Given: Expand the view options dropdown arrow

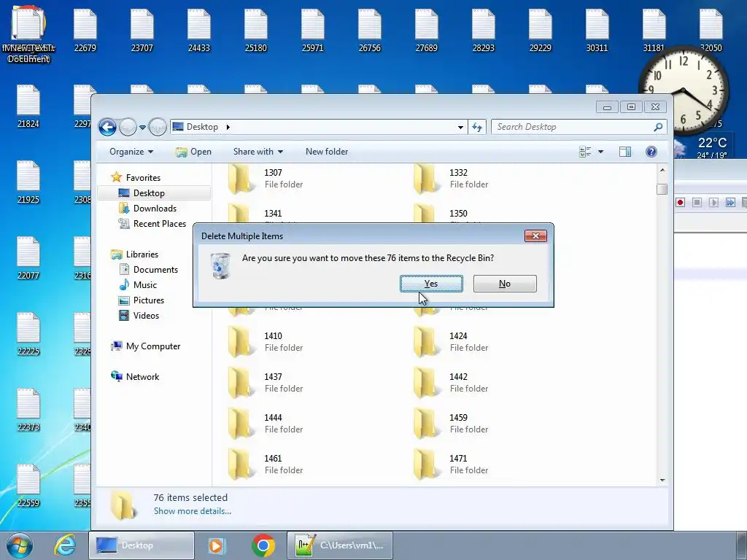Looking at the screenshot, I should pos(601,152).
